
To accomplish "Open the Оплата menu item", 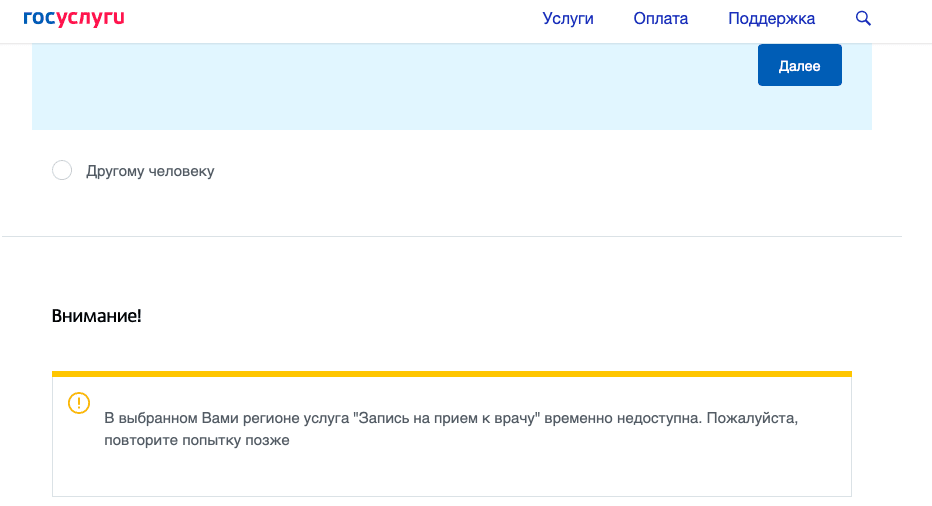I will (x=660, y=18).
